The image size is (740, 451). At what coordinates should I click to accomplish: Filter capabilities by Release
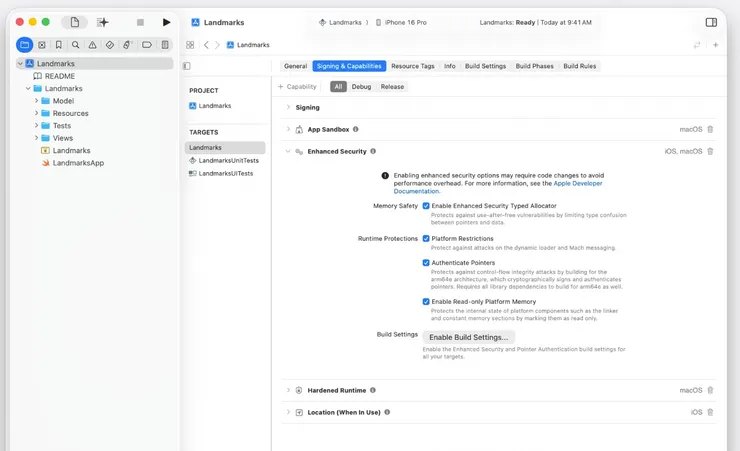tap(392, 87)
